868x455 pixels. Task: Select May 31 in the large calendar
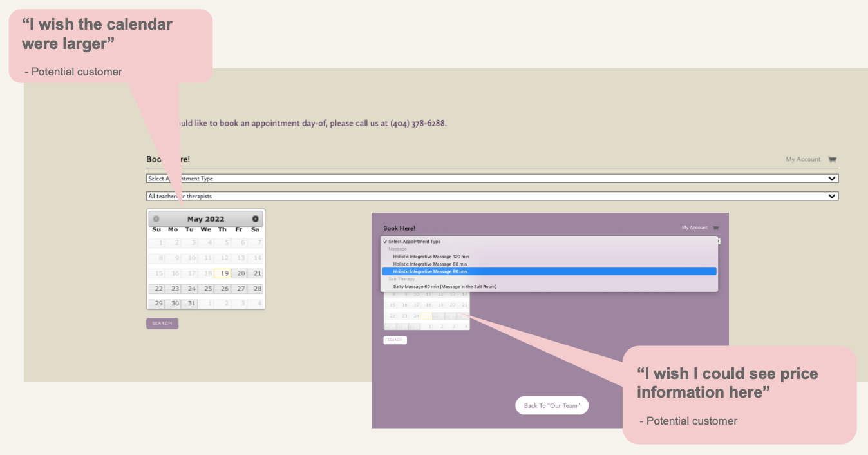coord(190,304)
